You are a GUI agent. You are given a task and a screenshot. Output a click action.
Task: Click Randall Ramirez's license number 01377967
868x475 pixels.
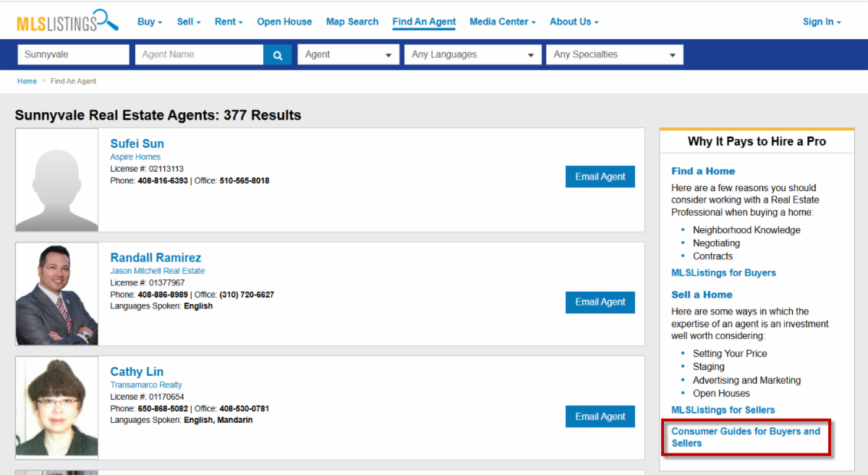click(166, 283)
